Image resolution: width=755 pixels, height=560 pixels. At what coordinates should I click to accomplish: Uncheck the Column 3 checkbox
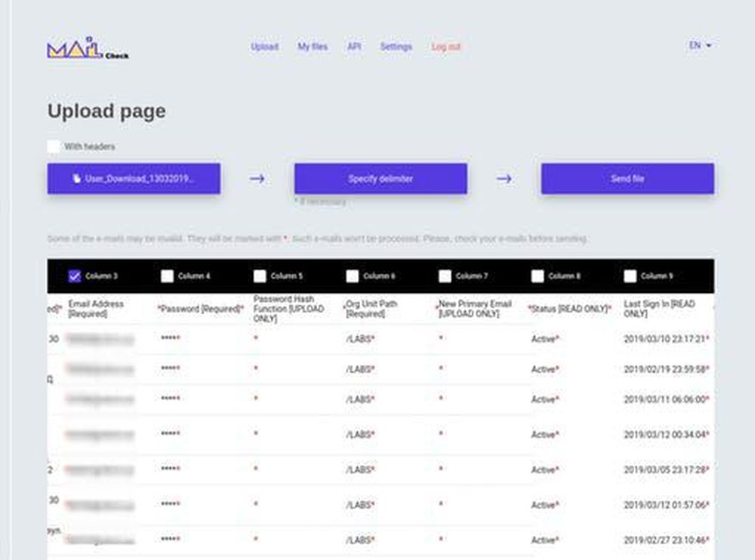(x=74, y=276)
